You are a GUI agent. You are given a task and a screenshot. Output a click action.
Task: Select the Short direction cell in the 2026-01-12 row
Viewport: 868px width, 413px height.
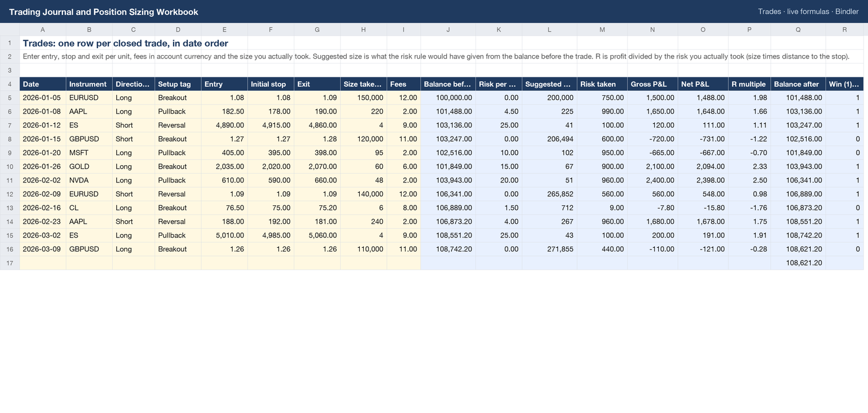[133, 125]
